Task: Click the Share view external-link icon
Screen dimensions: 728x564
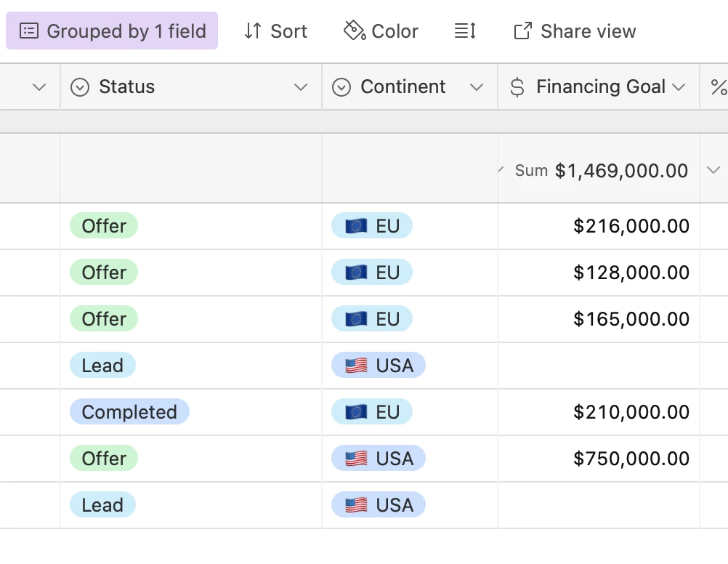Action: [522, 31]
